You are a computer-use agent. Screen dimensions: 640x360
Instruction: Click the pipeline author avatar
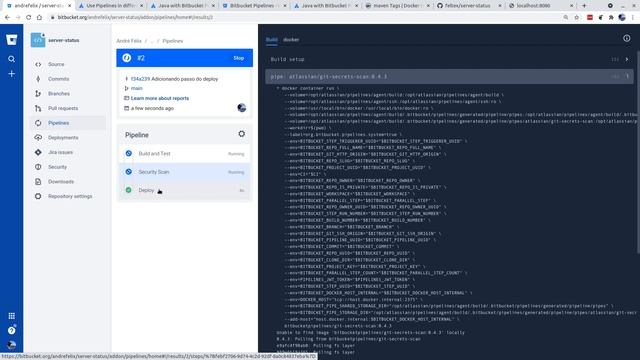coord(242,108)
